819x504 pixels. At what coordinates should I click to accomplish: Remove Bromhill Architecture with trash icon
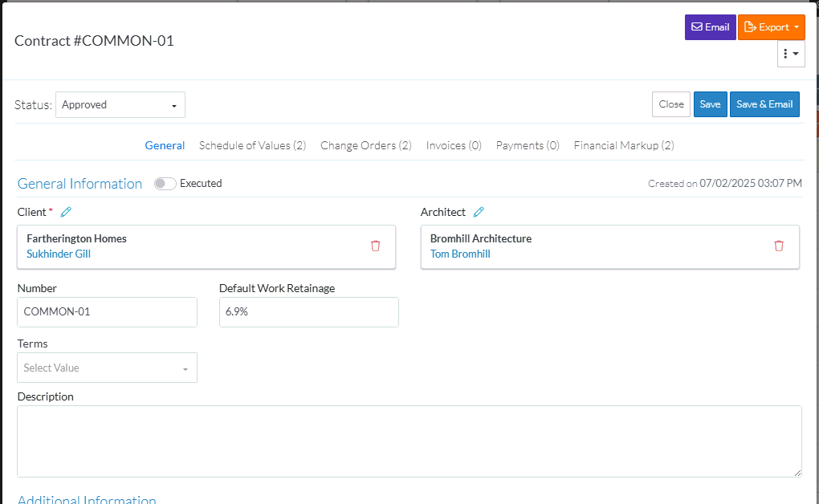coord(779,246)
